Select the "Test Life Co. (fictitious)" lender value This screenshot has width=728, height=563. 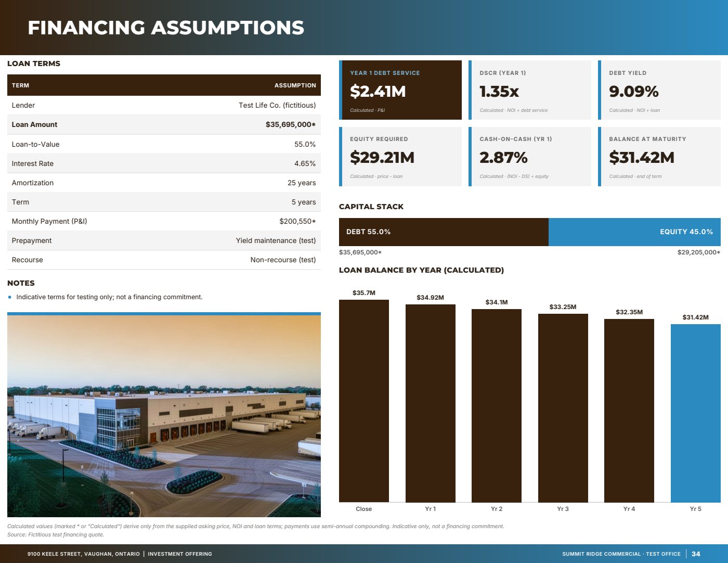pyautogui.click(x=277, y=105)
